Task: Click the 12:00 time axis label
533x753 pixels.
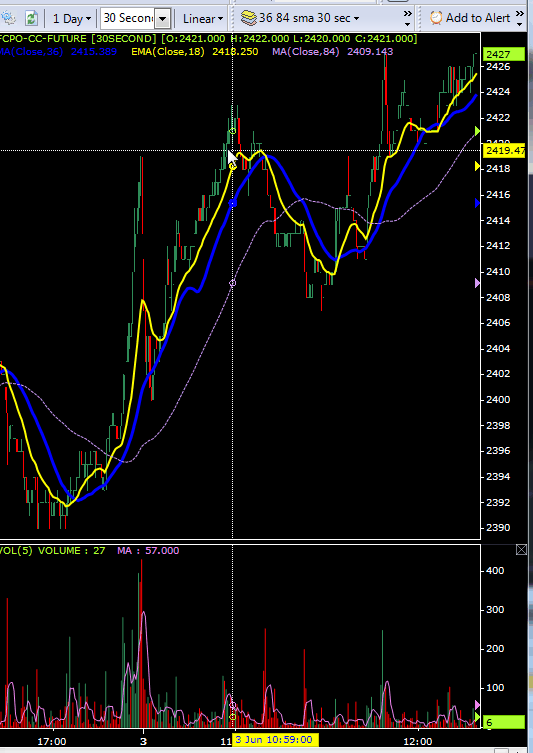Action: (418, 741)
